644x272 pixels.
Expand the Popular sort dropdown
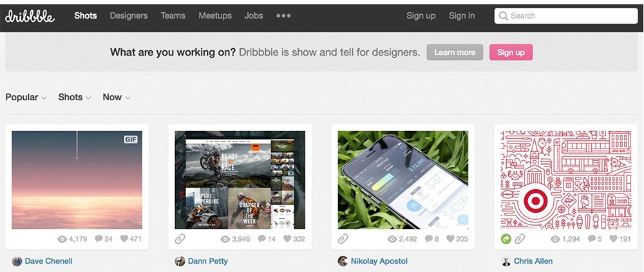[x=26, y=97]
